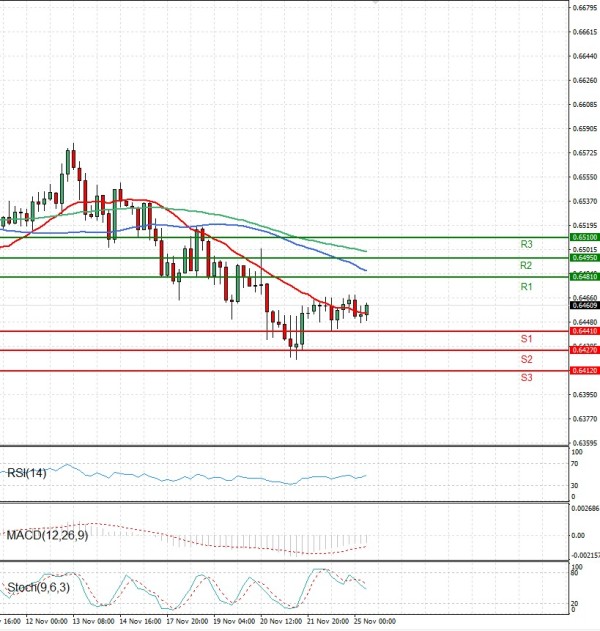Click the 0.66795 price axis label

tap(584, 8)
